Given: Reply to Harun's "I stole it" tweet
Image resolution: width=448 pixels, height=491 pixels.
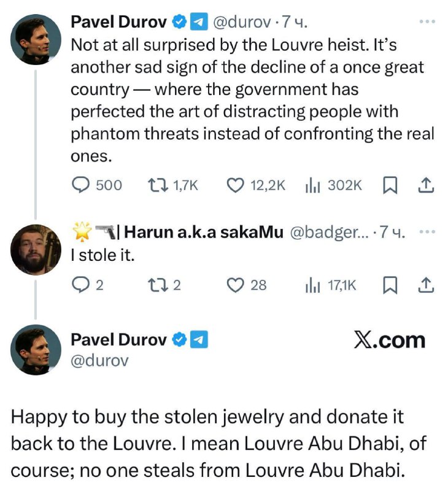Looking at the screenshot, I should [x=82, y=284].
